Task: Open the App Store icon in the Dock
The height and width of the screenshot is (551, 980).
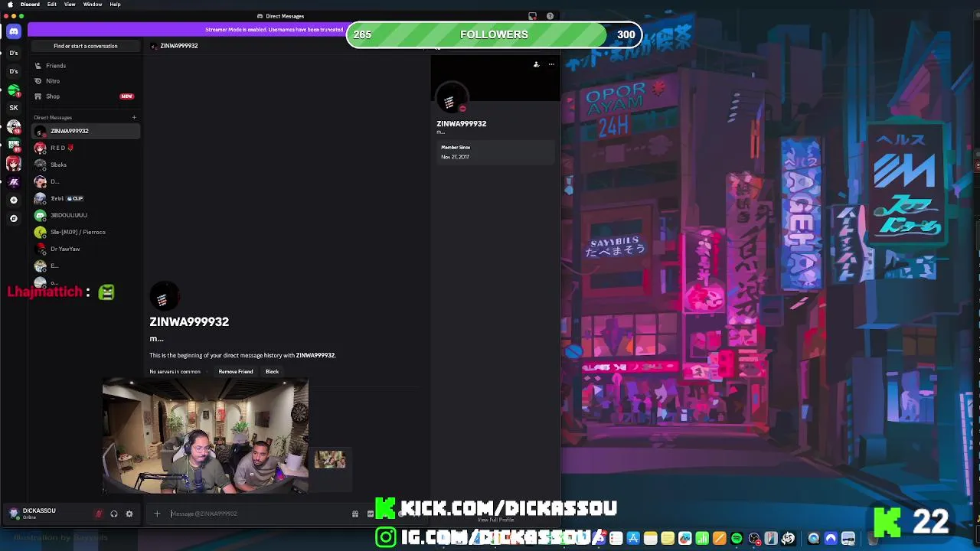Action: click(x=633, y=539)
